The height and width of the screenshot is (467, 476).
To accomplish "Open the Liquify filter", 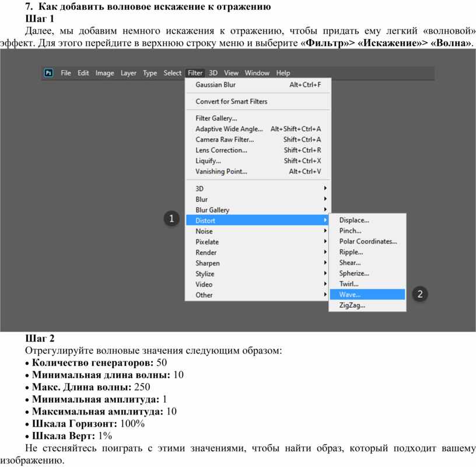I will click(x=258, y=161).
